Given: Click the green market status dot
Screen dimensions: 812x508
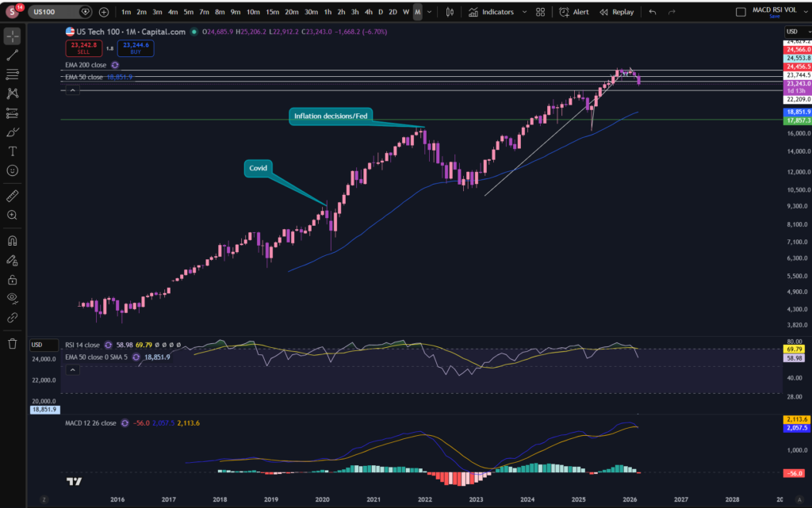Looking at the screenshot, I should pyautogui.click(x=194, y=32).
